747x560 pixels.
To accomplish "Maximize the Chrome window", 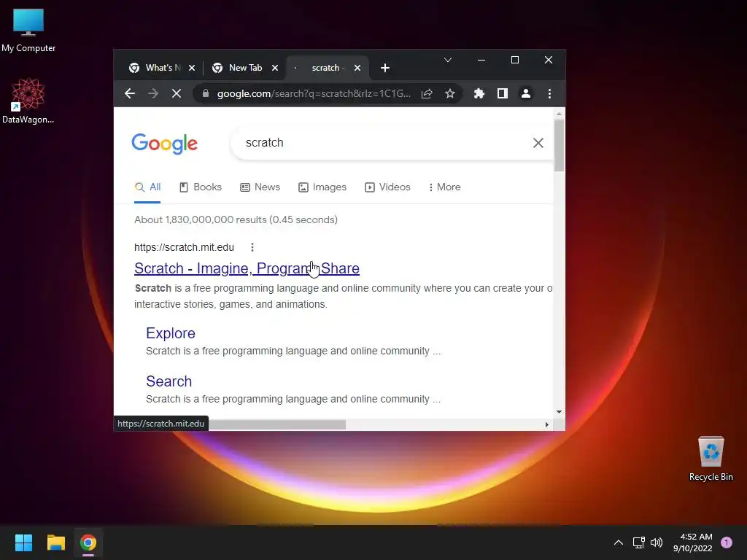I will (x=514, y=60).
